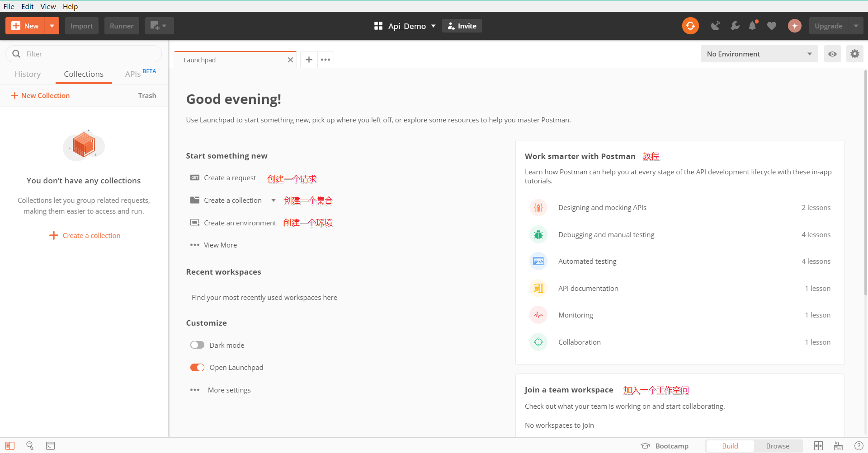Click sidebar Create a collection link
The image size is (868, 453).
(x=85, y=235)
